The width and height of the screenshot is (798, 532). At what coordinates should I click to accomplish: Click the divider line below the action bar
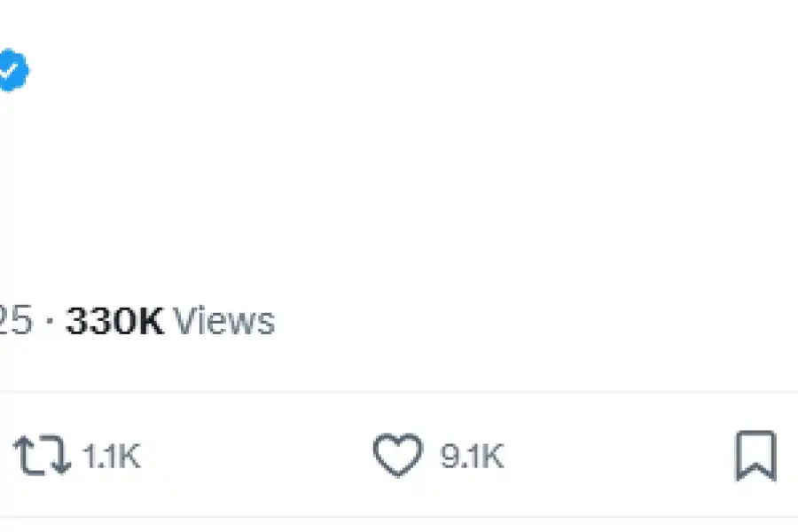click(399, 517)
